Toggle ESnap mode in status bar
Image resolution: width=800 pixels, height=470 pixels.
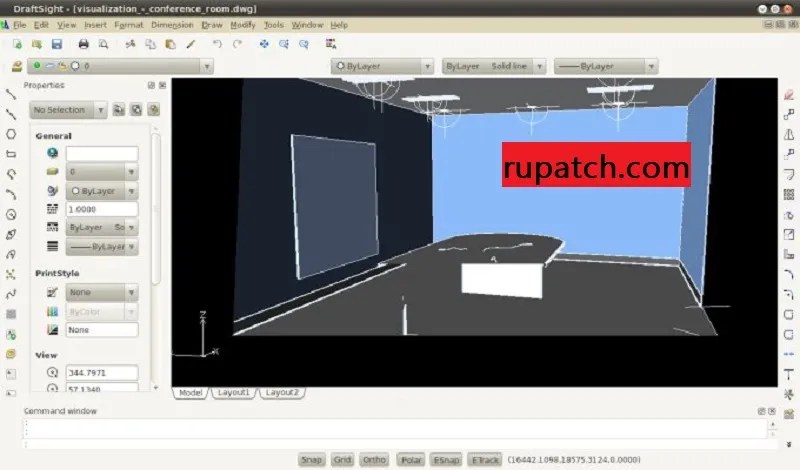[446, 460]
